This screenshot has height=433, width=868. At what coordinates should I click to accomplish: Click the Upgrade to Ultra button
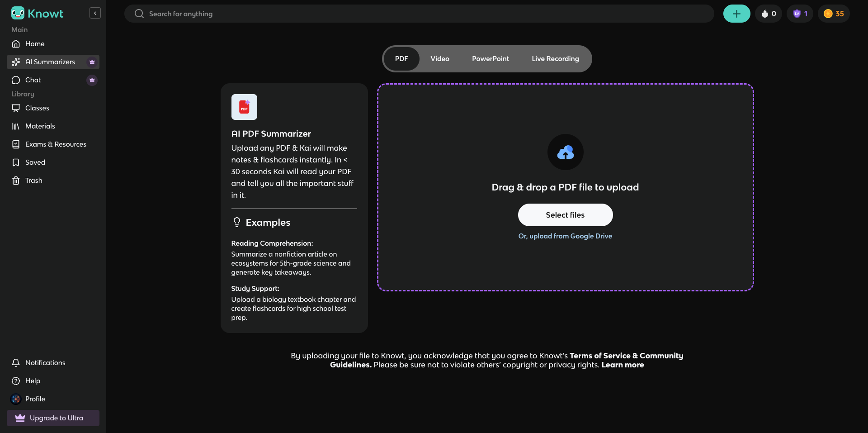[53, 418]
